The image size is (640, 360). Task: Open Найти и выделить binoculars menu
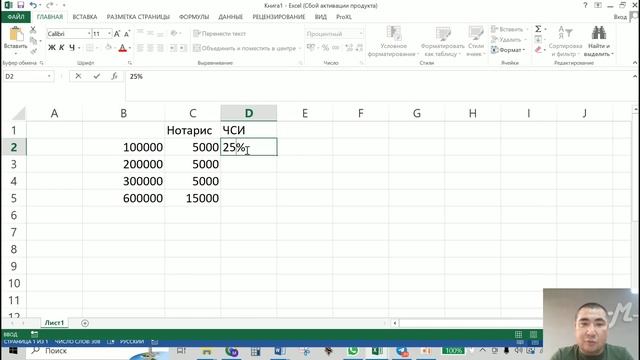coord(599,41)
